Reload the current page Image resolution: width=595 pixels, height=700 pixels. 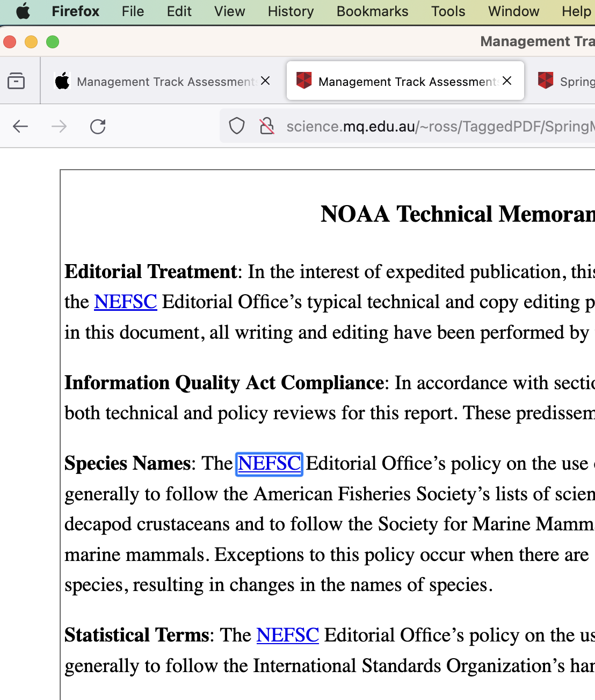click(98, 127)
